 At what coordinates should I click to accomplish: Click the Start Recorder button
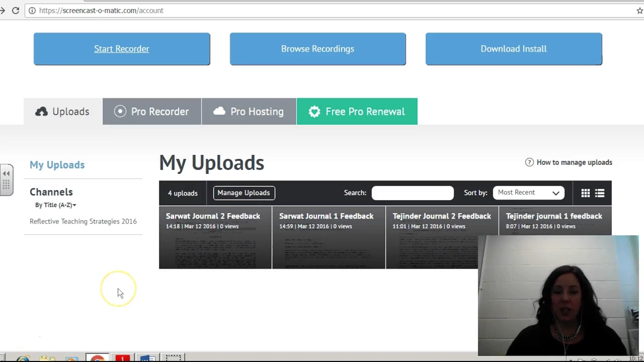pos(122,49)
